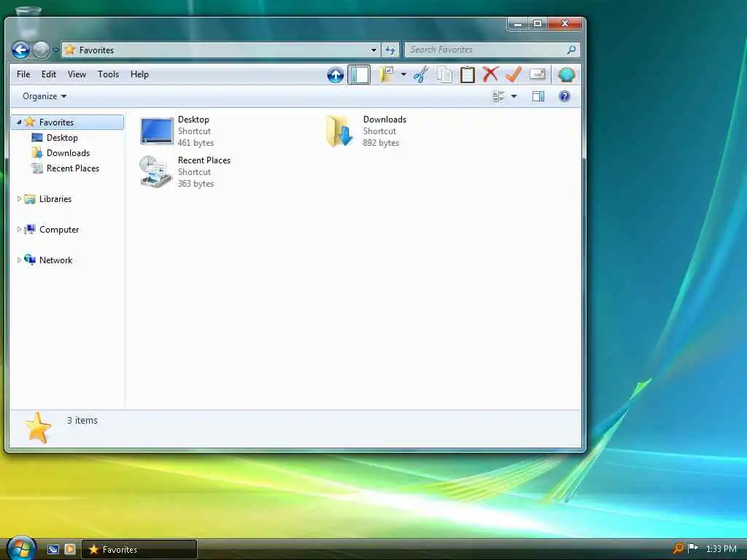Click the search magnifier icon
Screen dimensions: 747x560
coord(571,50)
